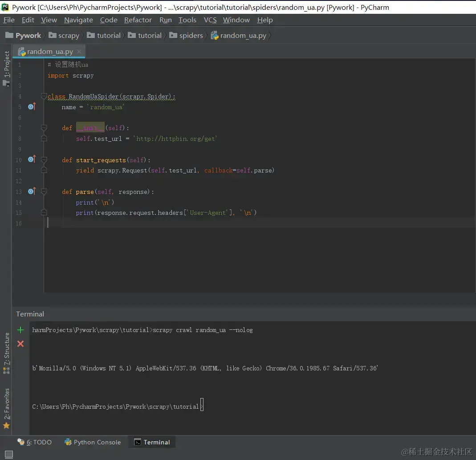Click the override marker beside start_requests
The height and width of the screenshot is (460, 476).
32,159
